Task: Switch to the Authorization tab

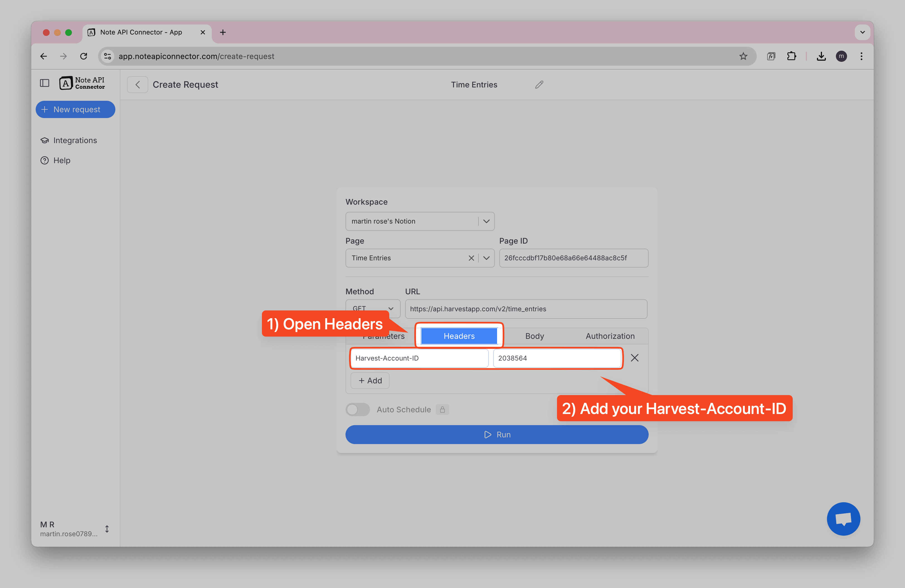Action: [x=610, y=336]
